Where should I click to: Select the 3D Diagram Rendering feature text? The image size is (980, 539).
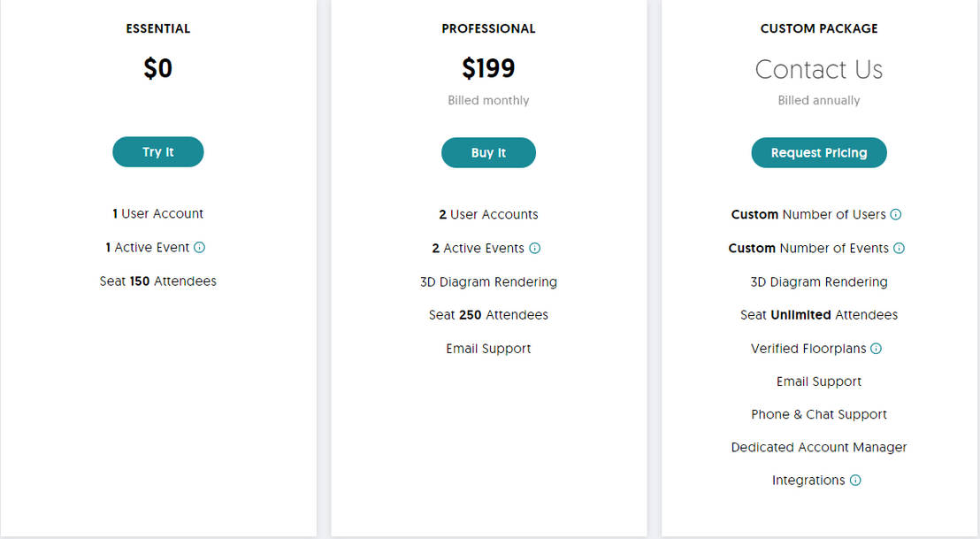tap(488, 281)
